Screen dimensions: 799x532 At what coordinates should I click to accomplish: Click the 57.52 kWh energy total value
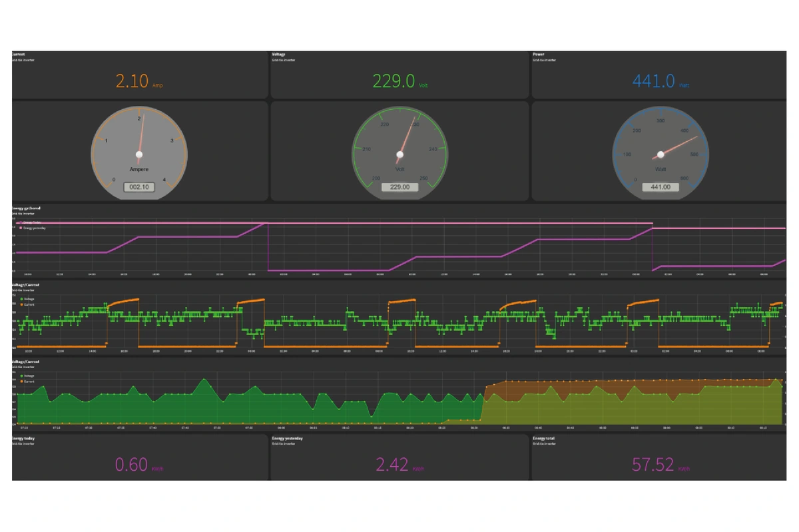click(661, 464)
